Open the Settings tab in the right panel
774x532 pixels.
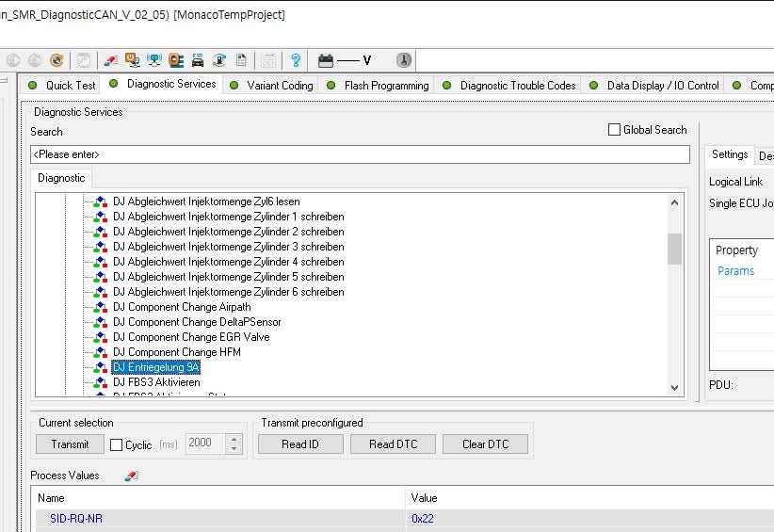point(730,154)
